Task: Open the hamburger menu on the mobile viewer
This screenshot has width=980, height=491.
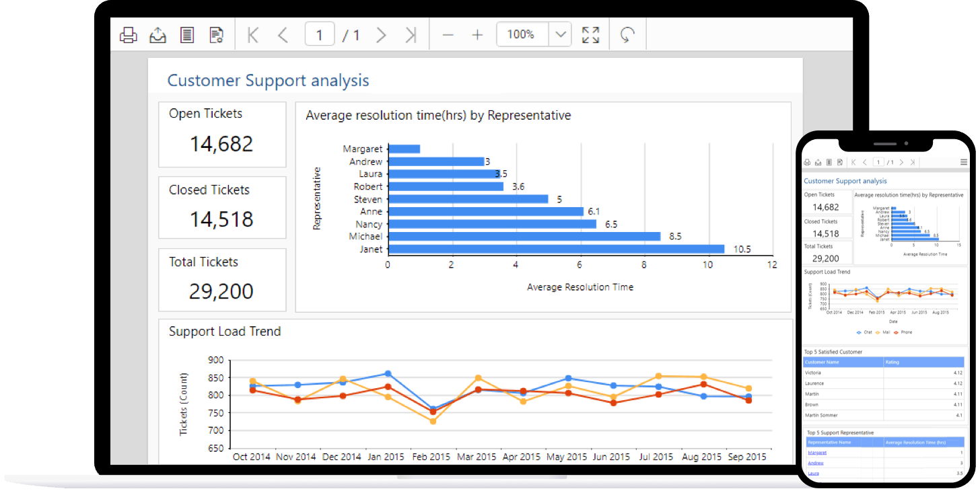Action: point(964,162)
